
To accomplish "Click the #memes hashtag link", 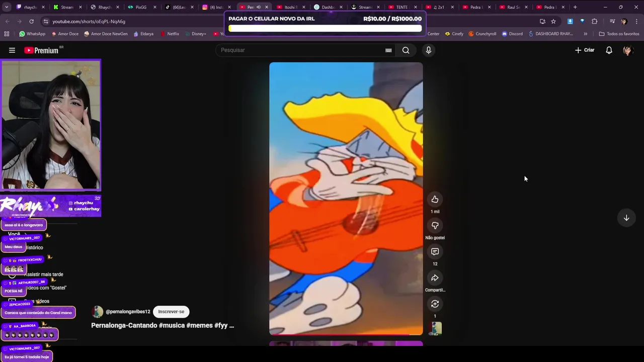I will (x=200, y=326).
